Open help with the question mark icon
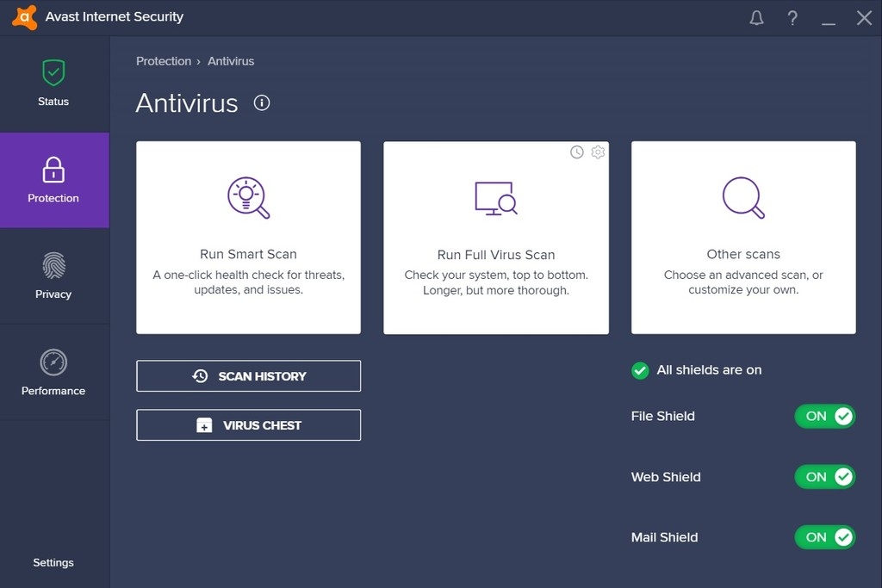Image resolution: width=882 pixels, height=588 pixels. (x=792, y=17)
